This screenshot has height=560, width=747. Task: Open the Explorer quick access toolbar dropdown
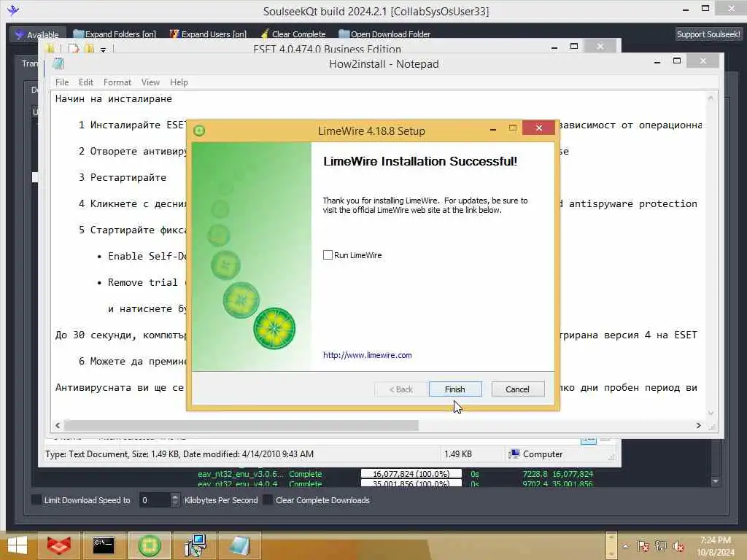pyautogui.click(x=103, y=49)
